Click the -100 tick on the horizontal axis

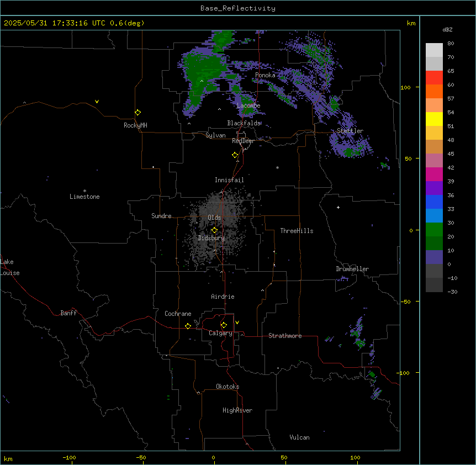(x=70, y=457)
